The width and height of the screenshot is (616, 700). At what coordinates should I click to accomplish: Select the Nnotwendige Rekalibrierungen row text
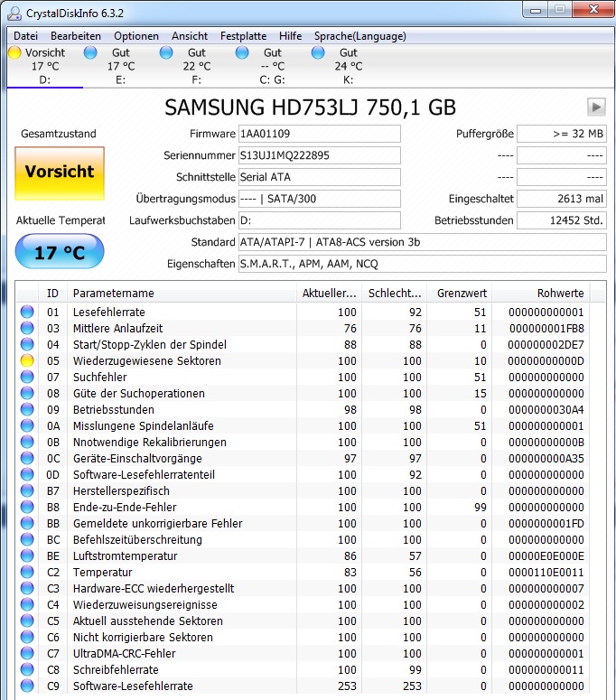point(150,442)
